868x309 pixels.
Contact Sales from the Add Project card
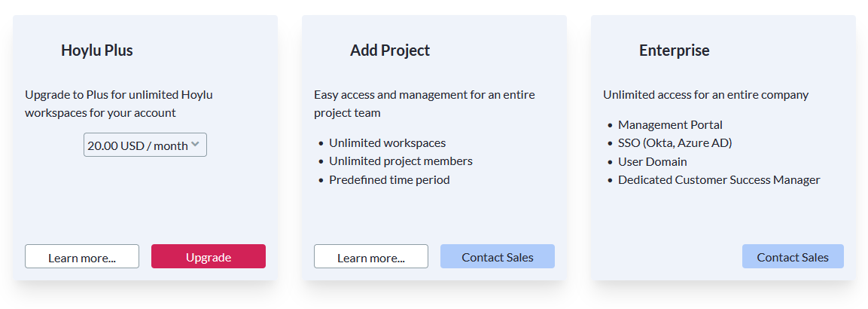click(x=498, y=257)
